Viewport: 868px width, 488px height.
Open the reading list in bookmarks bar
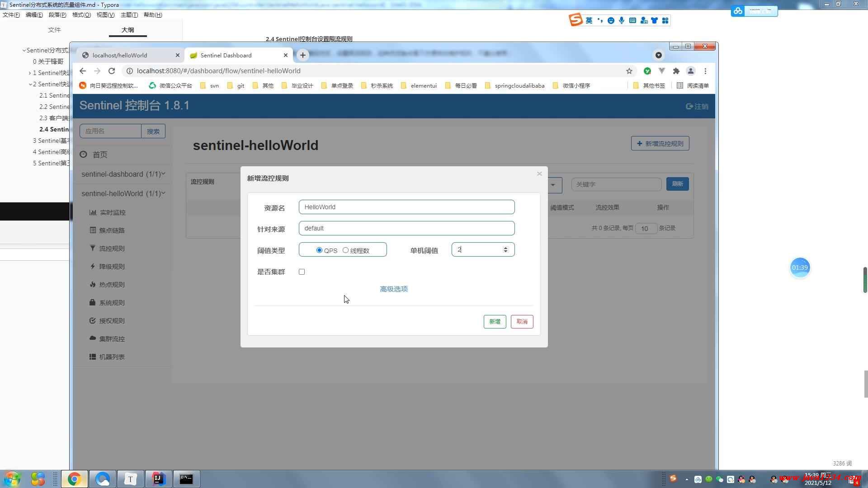pyautogui.click(x=693, y=85)
